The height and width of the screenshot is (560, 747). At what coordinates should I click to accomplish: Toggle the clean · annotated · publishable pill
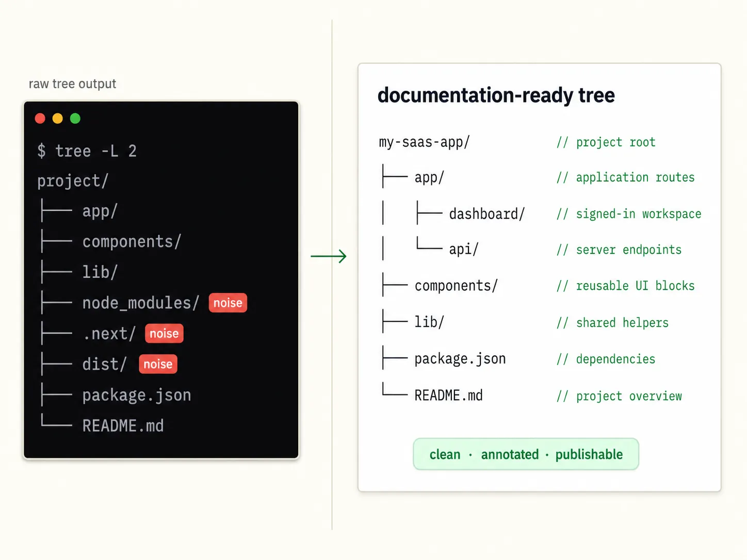point(526,454)
